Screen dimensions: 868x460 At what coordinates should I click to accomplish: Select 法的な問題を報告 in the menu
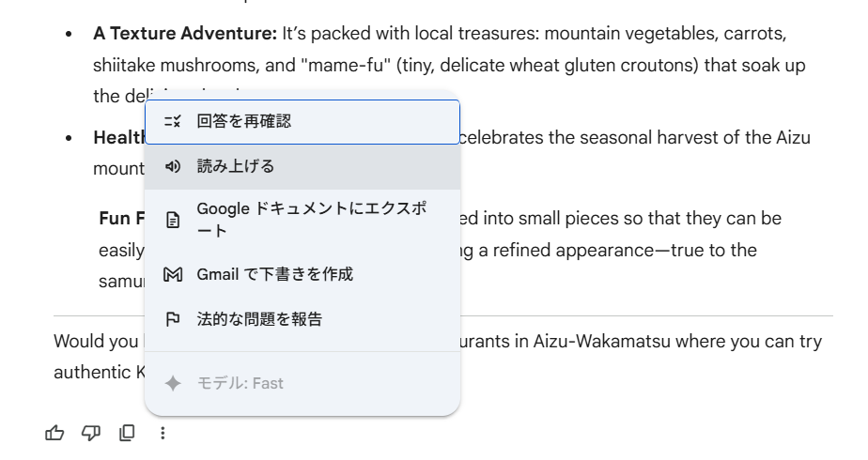259,319
